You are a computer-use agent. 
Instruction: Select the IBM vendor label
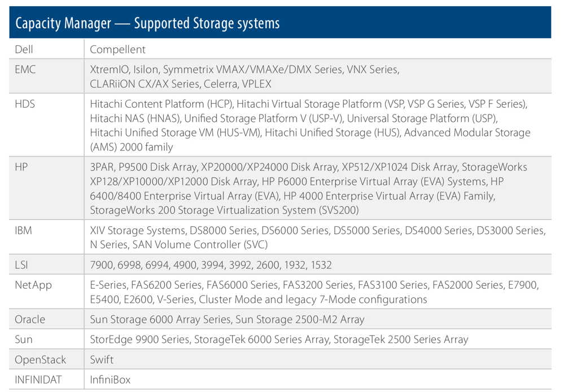coord(23,230)
